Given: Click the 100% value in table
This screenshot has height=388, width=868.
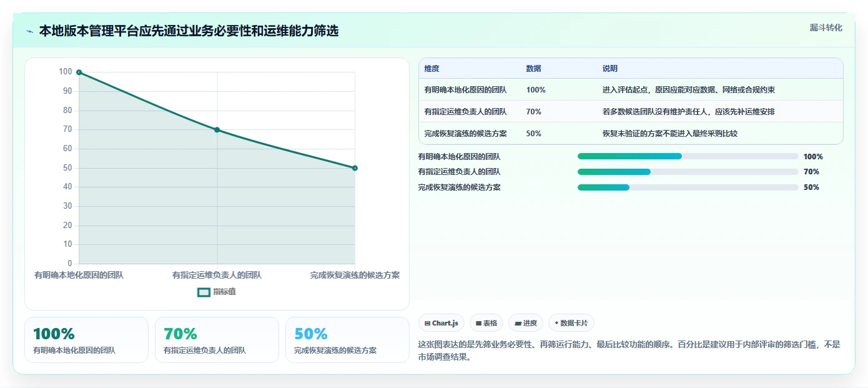Looking at the screenshot, I should click(536, 90).
